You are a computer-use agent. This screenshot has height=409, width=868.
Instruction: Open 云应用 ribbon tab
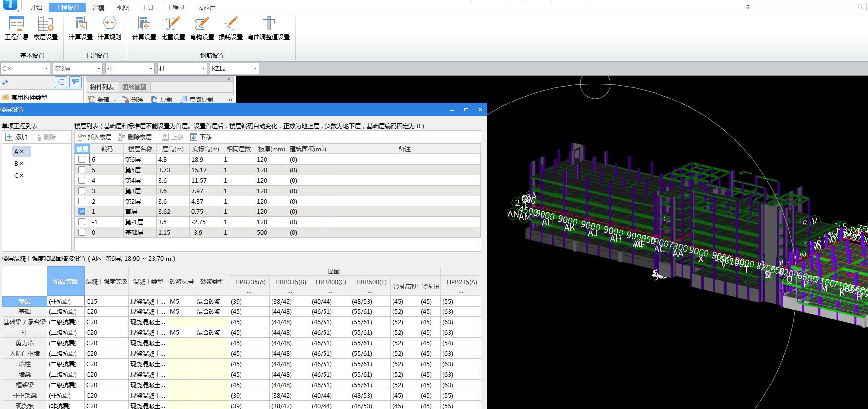coord(207,7)
